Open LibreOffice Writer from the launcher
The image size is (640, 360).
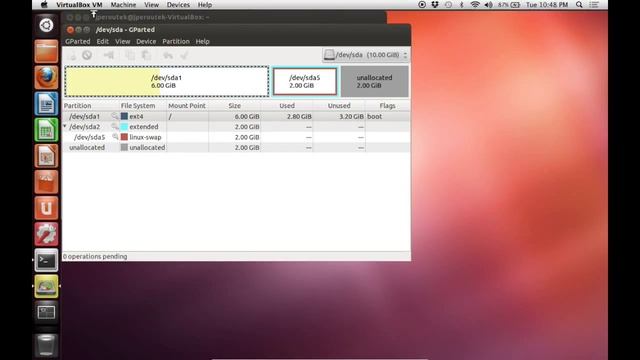tap(46, 103)
